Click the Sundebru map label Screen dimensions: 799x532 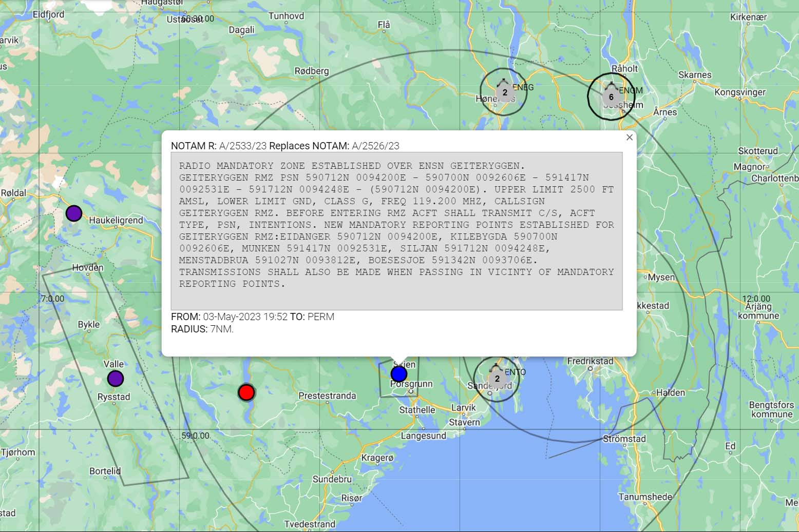pos(332,479)
